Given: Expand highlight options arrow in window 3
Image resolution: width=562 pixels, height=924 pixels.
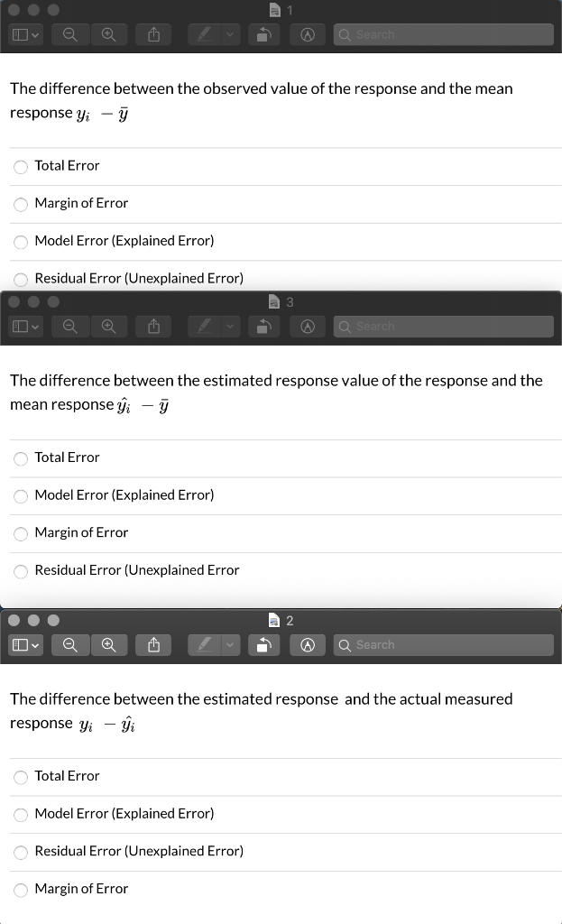Looking at the screenshot, I should pyautogui.click(x=230, y=327).
